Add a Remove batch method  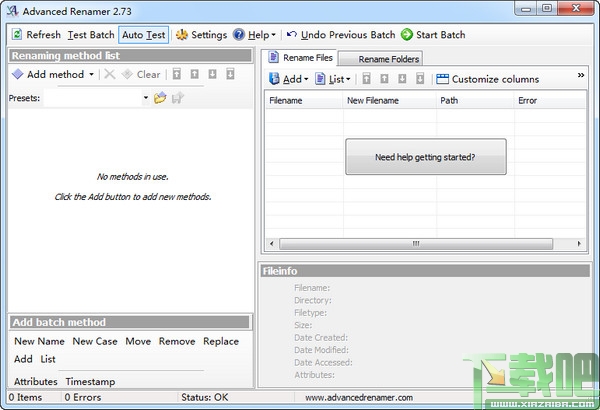coord(177,341)
